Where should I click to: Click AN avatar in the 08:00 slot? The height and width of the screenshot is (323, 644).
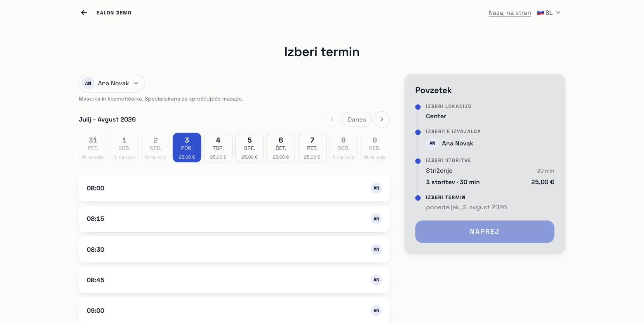click(376, 188)
